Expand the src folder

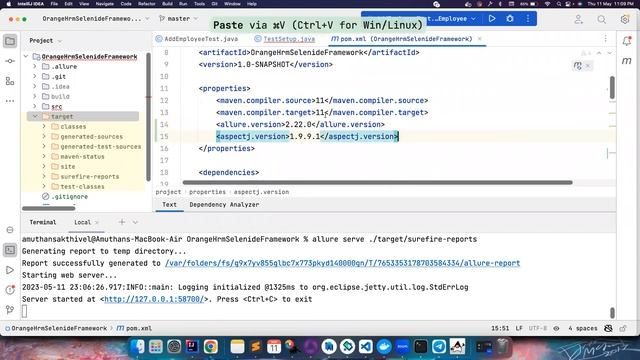click(x=35, y=106)
